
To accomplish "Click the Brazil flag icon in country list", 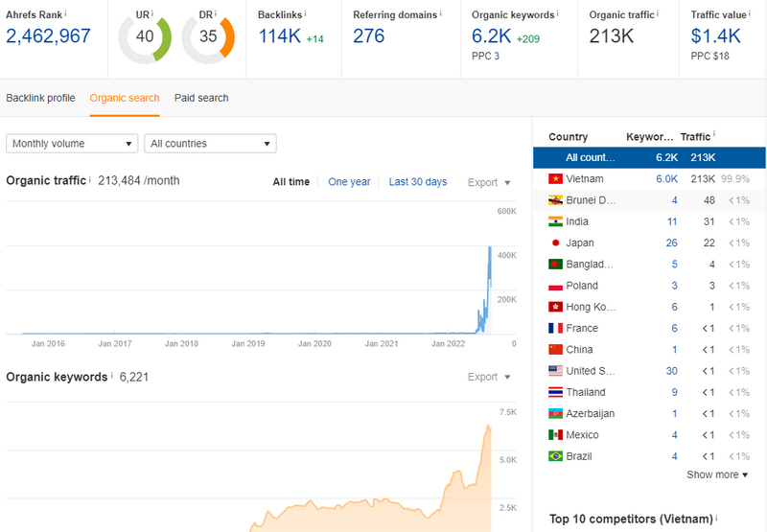I will click(x=555, y=456).
